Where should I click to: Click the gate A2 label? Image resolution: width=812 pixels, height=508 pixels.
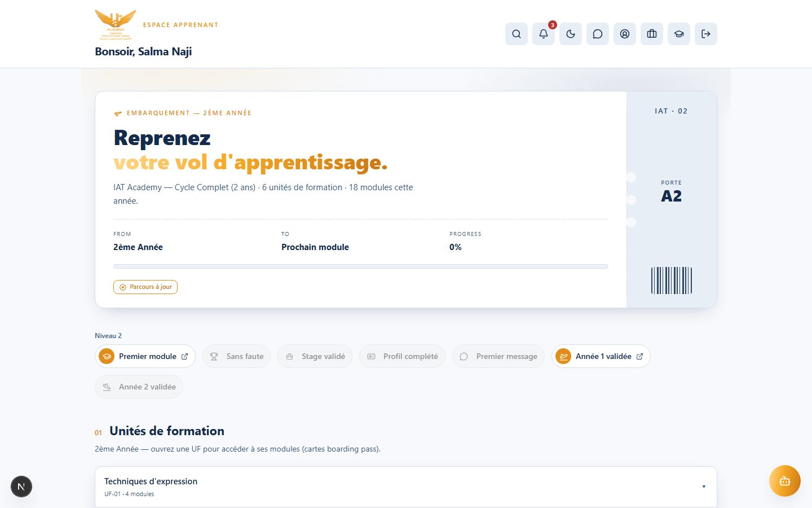pos(672,196)
